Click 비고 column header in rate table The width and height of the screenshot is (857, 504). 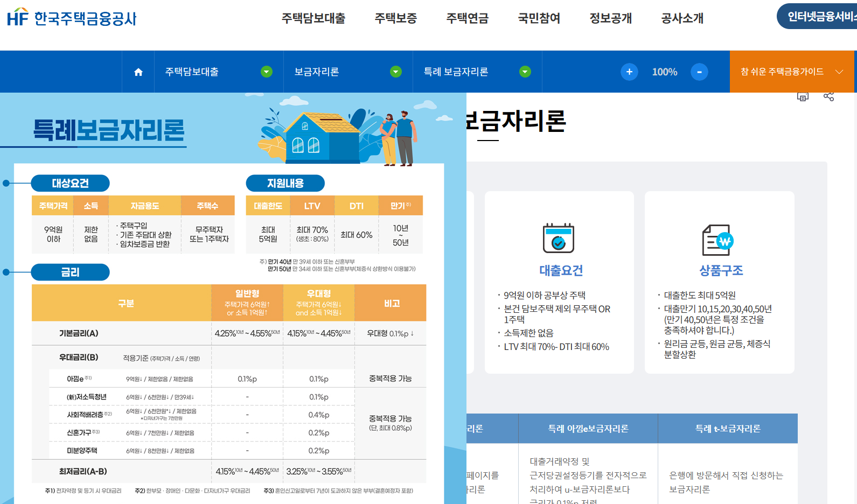tap(392, 303)
